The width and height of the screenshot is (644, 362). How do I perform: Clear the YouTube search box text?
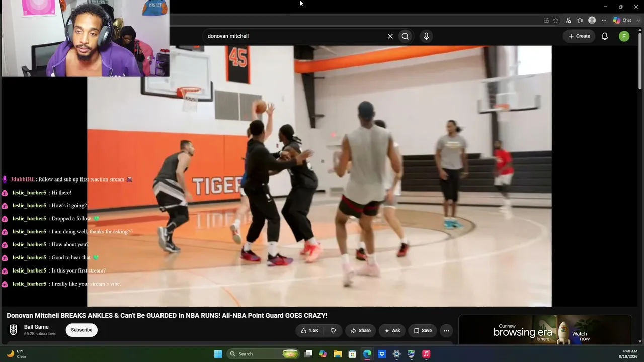390,36
